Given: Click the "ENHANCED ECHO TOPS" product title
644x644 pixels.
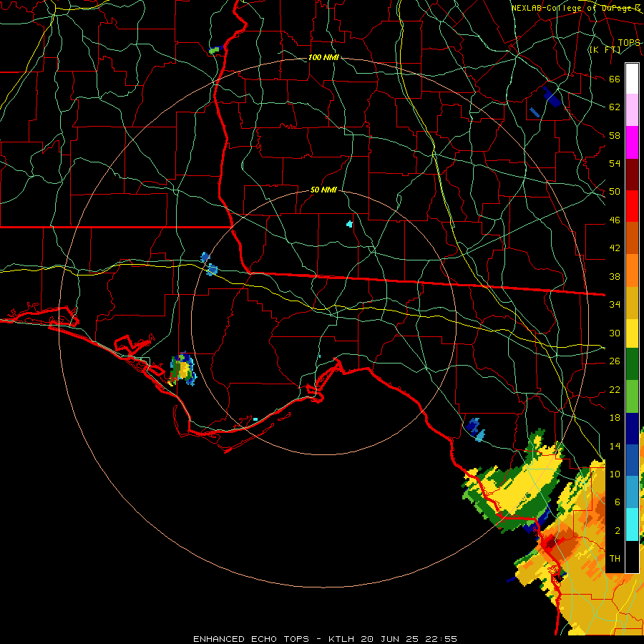Looking at the screenshot, I should point(251,639).
